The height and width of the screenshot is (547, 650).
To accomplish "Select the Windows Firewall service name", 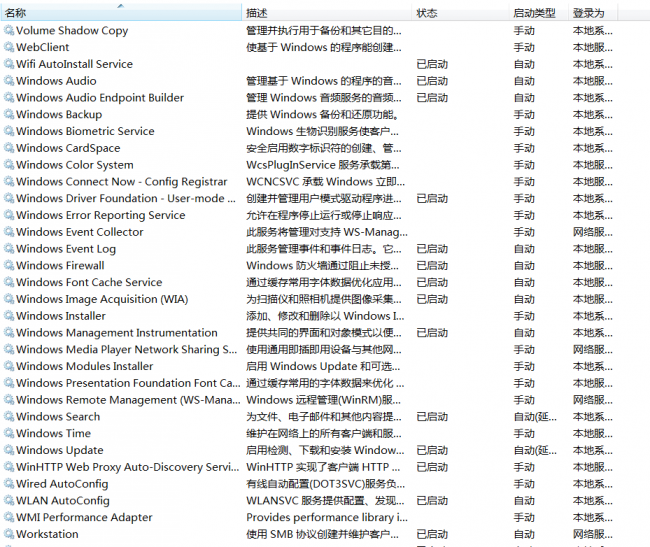I will pos(61,265).
